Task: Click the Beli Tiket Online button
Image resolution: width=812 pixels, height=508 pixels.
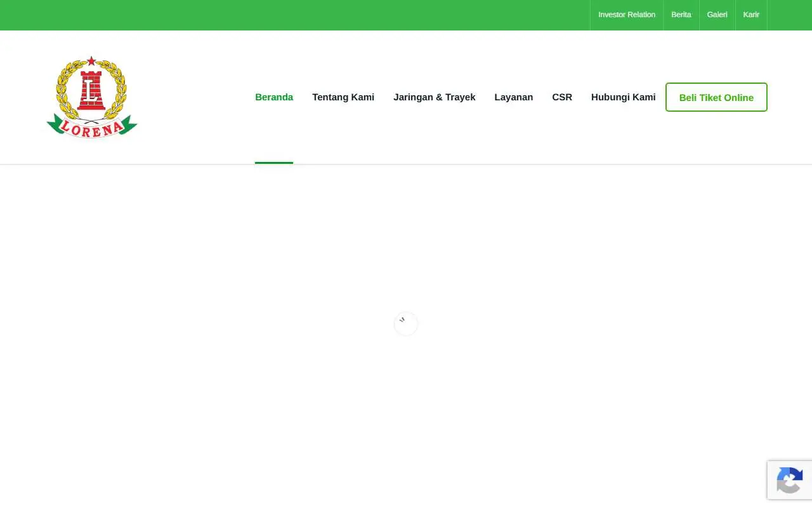Action: [x=716, y=97]
